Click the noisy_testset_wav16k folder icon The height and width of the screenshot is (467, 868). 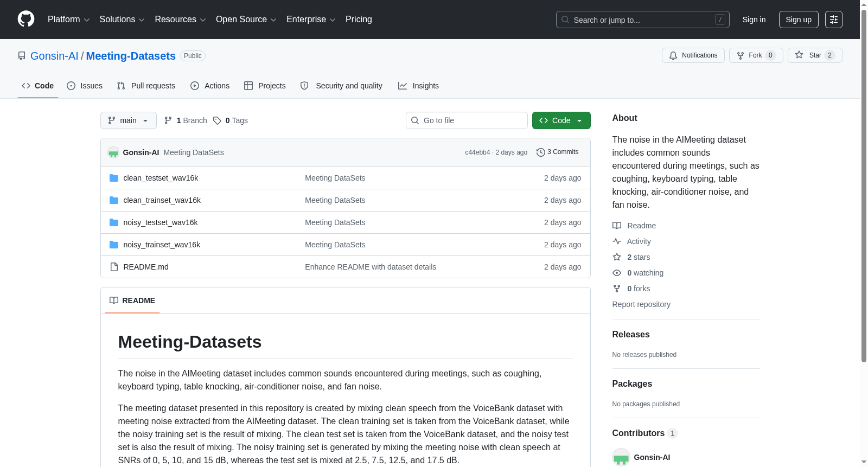(x=114, y=222)
